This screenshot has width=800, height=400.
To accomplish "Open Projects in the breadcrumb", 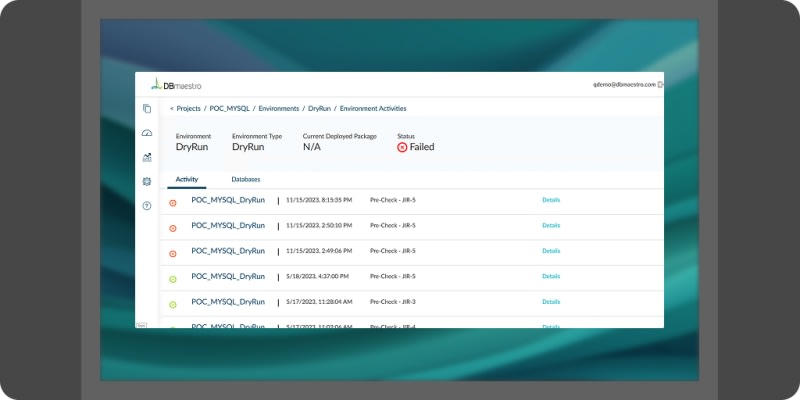I will [189, 109].
